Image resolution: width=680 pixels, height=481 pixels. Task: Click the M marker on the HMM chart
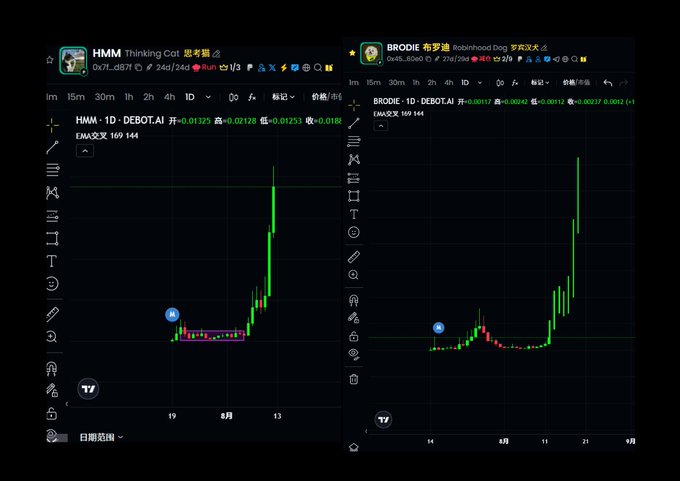(x=172, y=314)
